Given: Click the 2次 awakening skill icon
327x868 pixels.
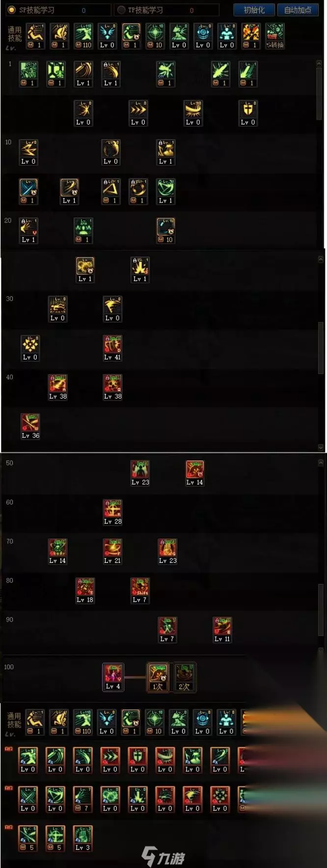Looking at the screenshot, I should point(185,677).
